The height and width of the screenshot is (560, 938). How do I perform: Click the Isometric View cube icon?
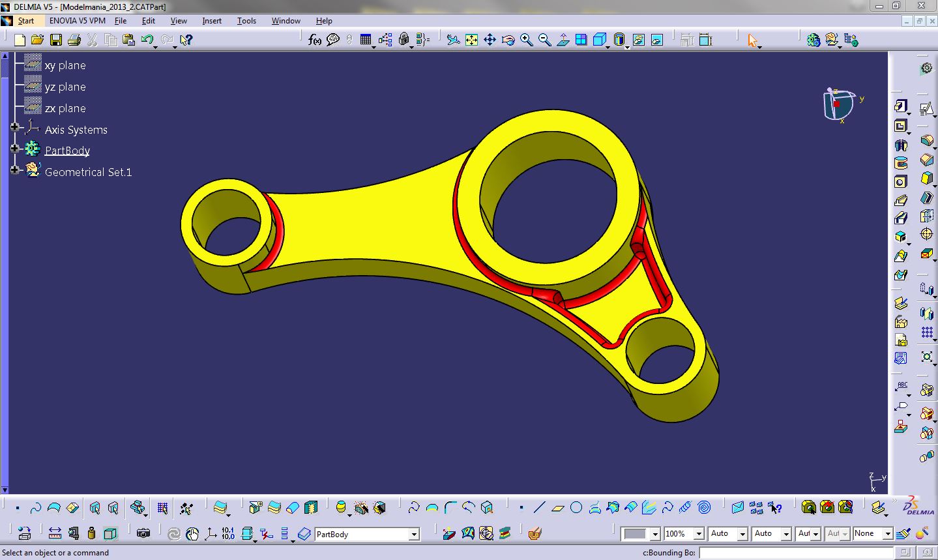click(600, 40)
